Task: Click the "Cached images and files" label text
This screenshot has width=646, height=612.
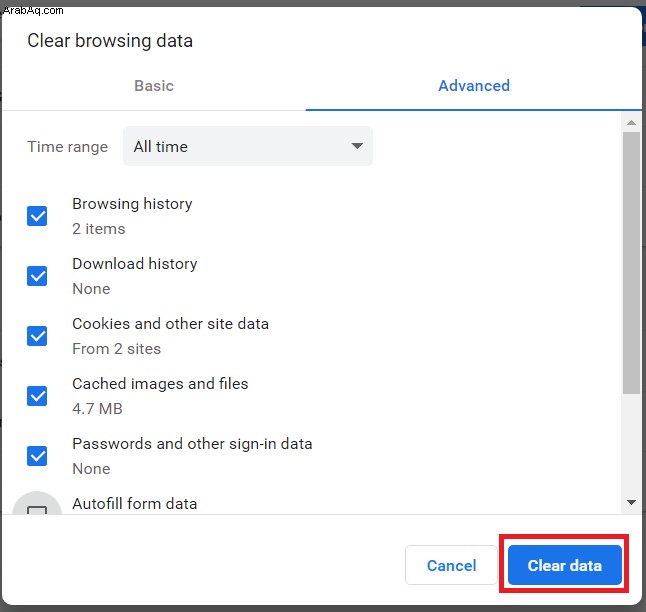Action: (160, 384)
